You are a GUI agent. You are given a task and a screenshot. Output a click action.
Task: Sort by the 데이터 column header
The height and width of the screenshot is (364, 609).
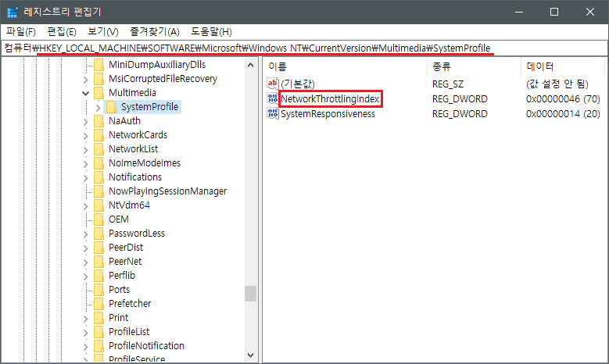tap(562, 66)
